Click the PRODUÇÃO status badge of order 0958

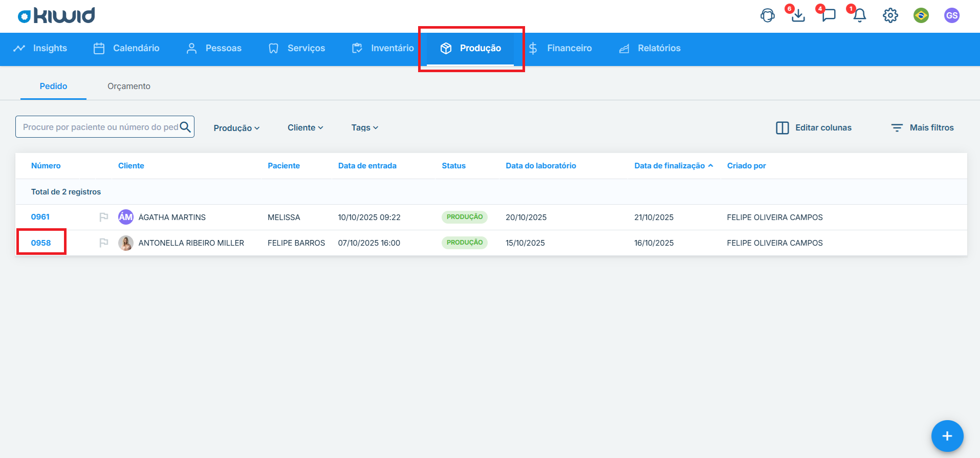pyautogui.click(x=465, y=243)
